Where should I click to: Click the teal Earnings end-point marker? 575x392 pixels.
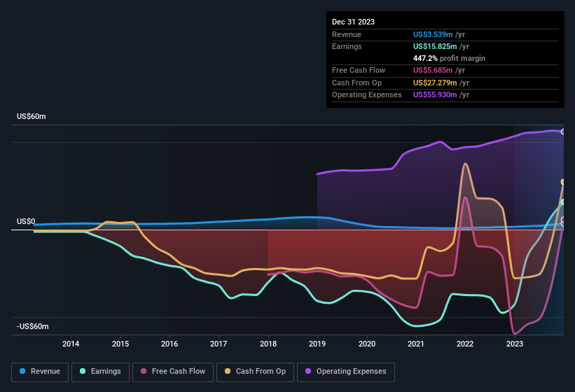[x=562, y=202]
